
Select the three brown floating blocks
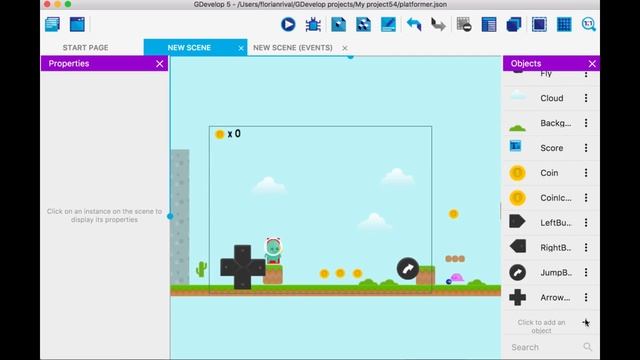455,259
